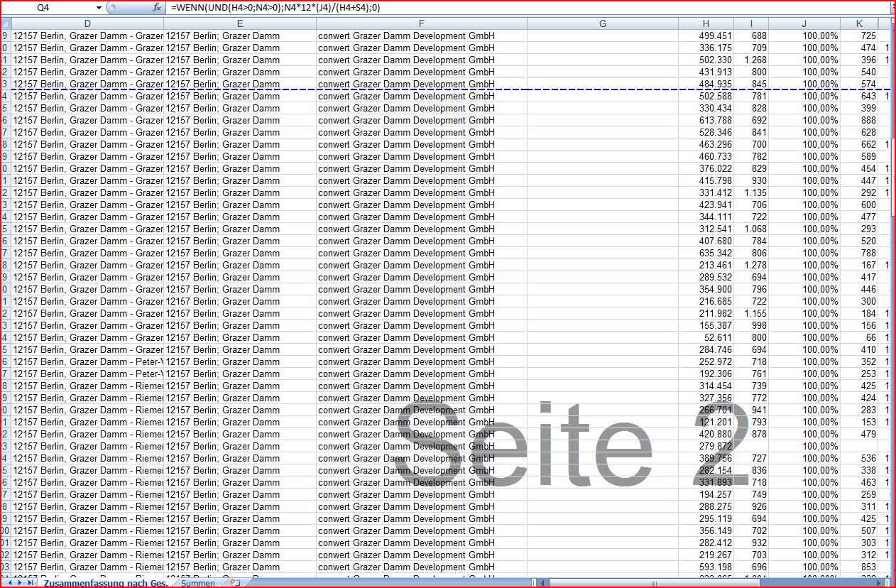This screenshot has height=588, width=896.
Task: Click the 853 cell in column K
Action: click(x=859, y=567)
